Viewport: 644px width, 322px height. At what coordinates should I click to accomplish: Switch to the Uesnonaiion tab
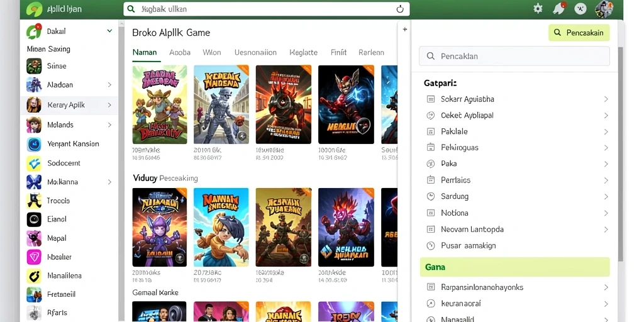click(255, 53)
